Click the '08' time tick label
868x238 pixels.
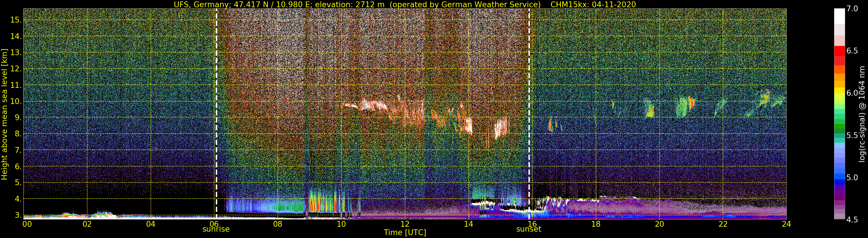pyautogui.click(x=278, y=224)
